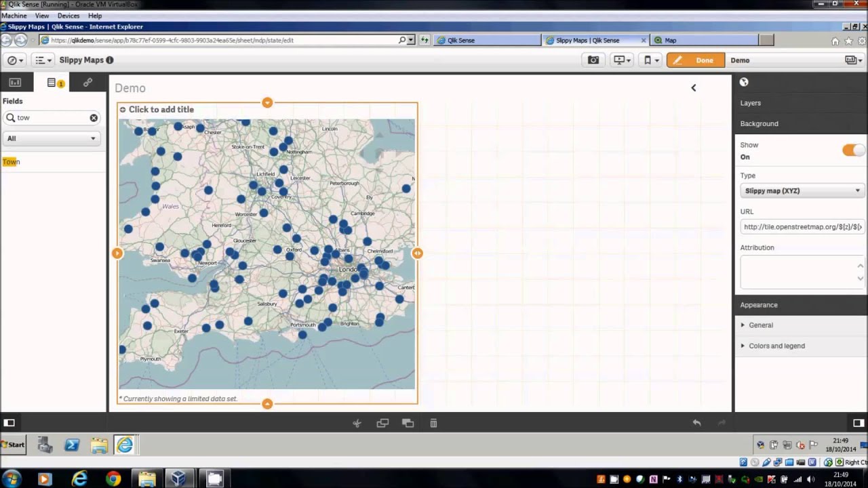Toggle the background Show switch off
Screen dimensions: 868x488
tap(853, 150)
